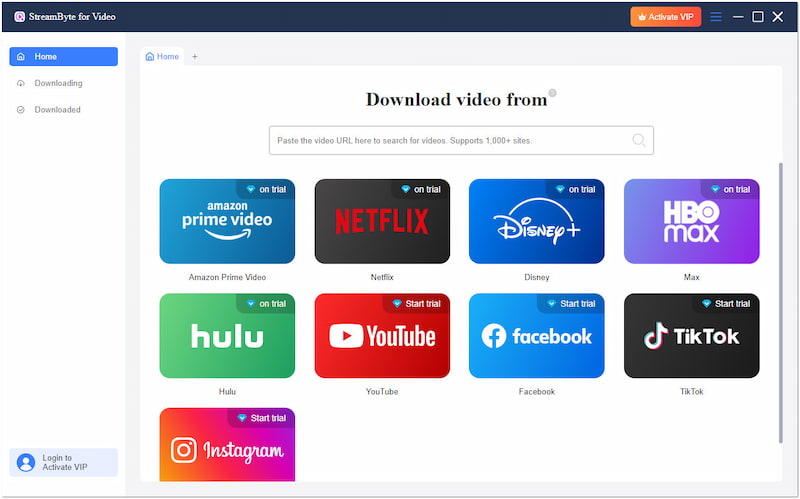This screenshot has width=800, height=499.
Task: Open the hamburger menu icon
Action: (716, 17)
